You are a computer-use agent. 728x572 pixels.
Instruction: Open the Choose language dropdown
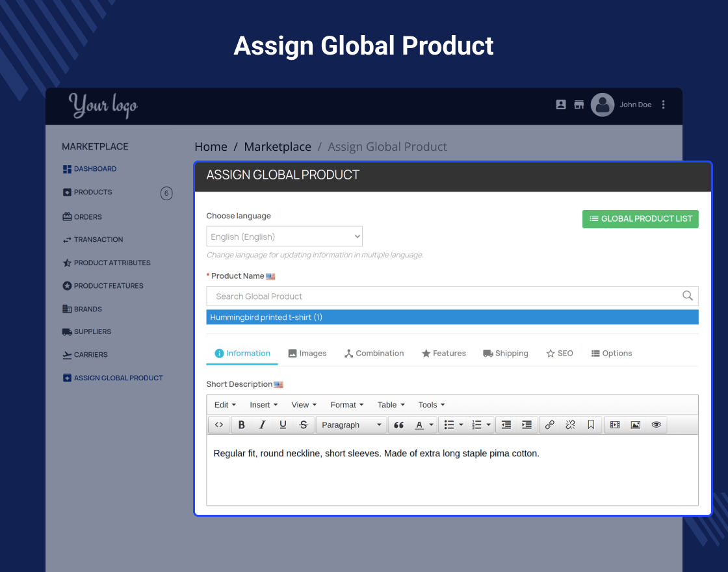[x=284, y=237]
